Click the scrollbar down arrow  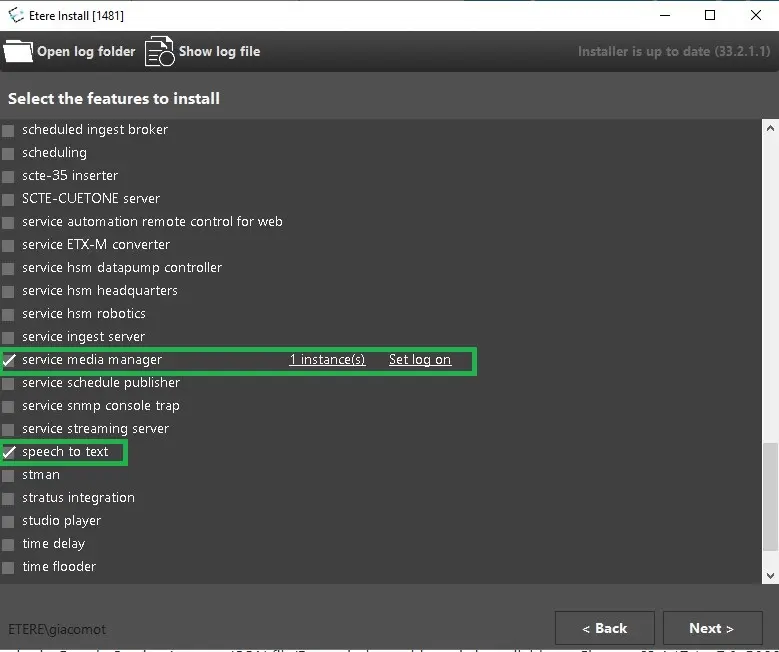[x=770, y=575]
